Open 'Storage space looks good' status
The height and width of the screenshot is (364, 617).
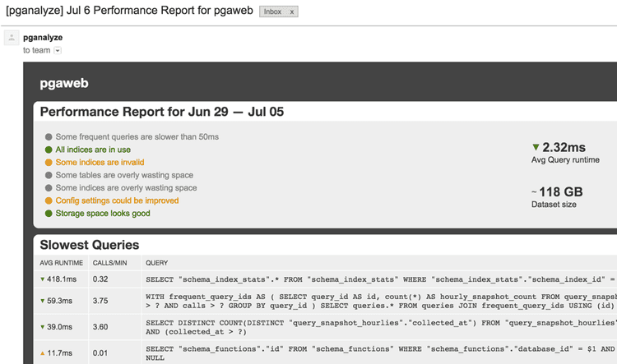coord(103,214)
